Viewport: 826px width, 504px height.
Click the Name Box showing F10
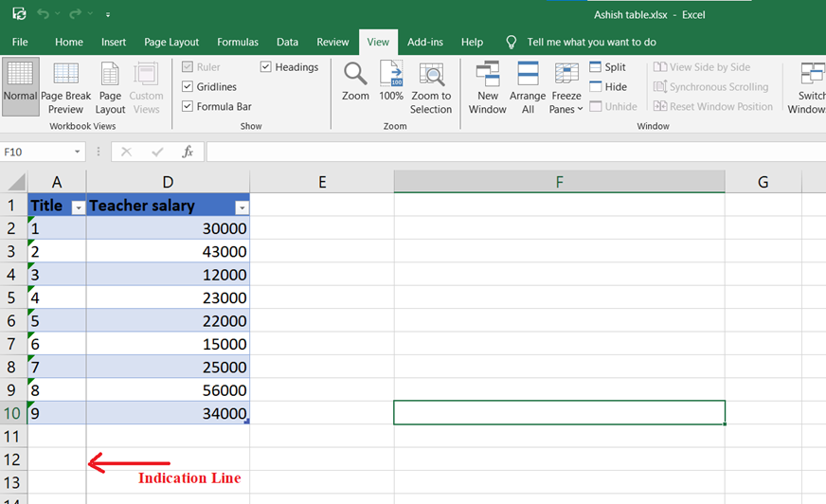pyautogui.click(x=36, y=152)
